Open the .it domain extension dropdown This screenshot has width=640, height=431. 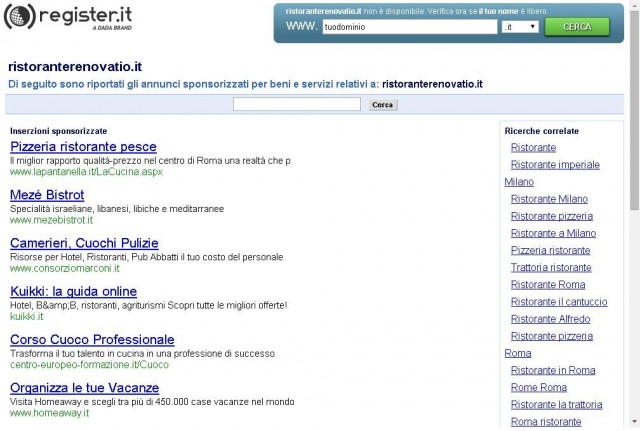[520, 27]
